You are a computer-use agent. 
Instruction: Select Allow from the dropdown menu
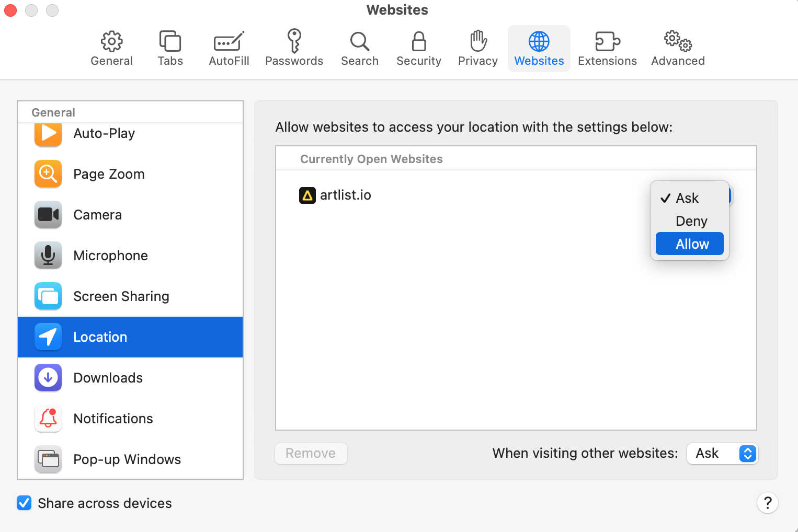[692, 244]
